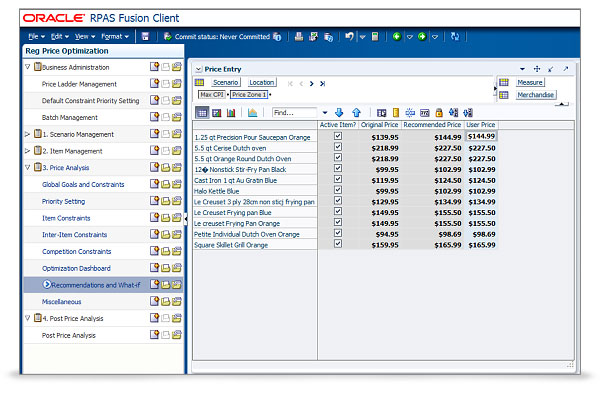Uncheck Active Item for Square Skillet Grill Orange
600x400 pixels.
(x=338, y=244)
